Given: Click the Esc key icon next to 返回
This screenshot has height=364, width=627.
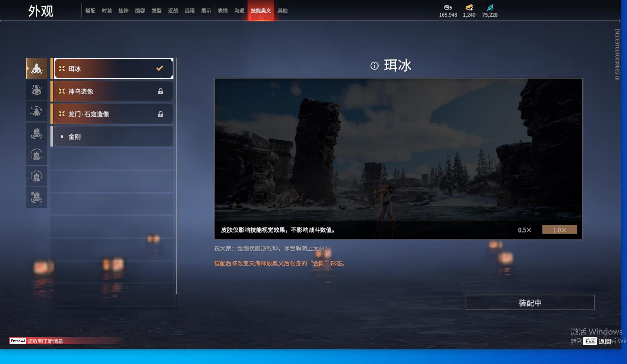Looking at the screenshot, I should [590, 341].
